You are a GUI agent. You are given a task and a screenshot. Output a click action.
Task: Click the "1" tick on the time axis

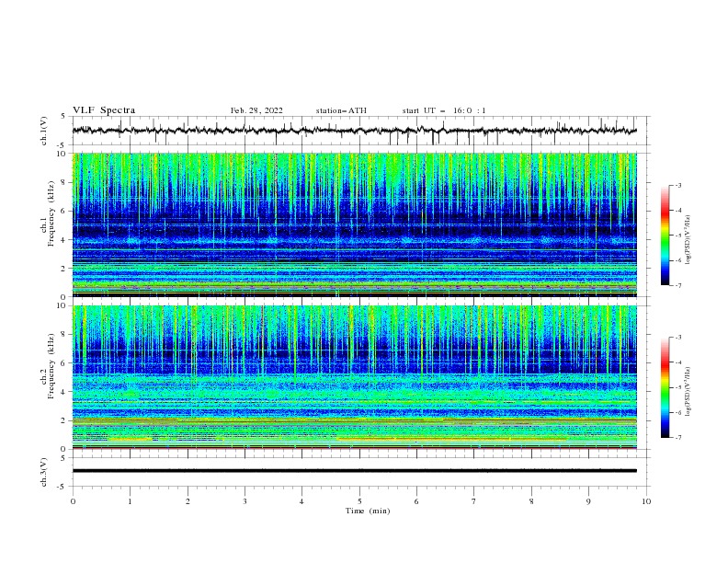130,501
